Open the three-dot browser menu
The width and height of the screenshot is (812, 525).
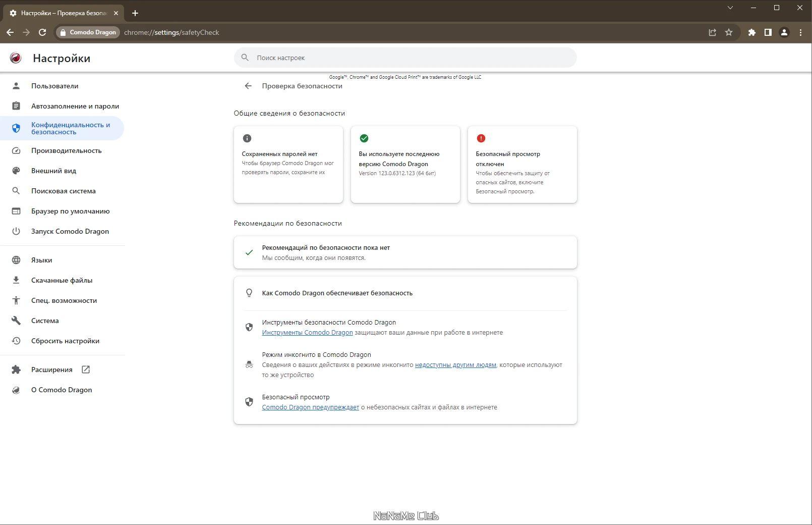coord(800,32)
